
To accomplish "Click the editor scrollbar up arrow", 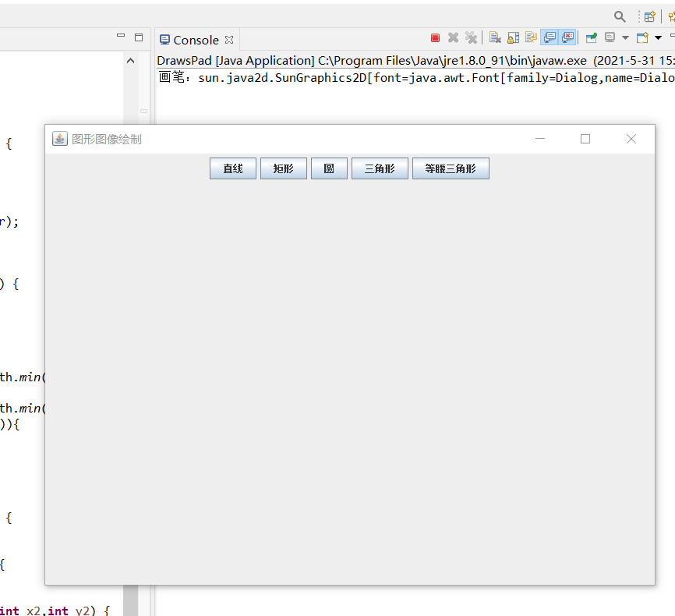I will click(x=130, y=61).
